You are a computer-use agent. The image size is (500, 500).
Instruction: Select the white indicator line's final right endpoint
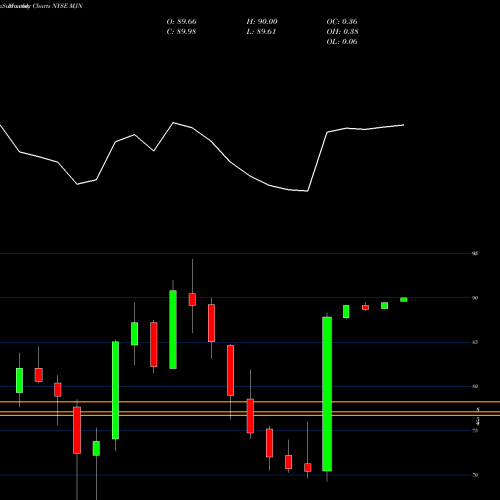point(404,125)
